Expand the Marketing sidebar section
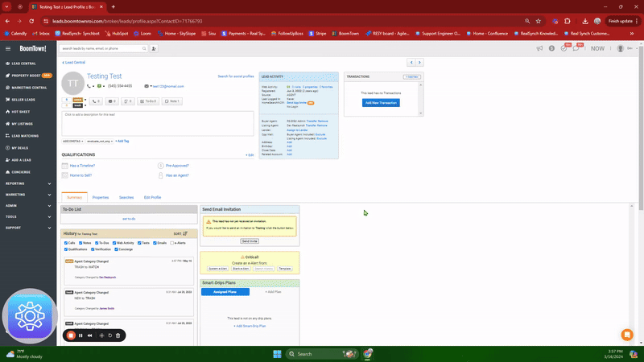The width and height of the screenshot is (644, 362). tap(27, 194)
